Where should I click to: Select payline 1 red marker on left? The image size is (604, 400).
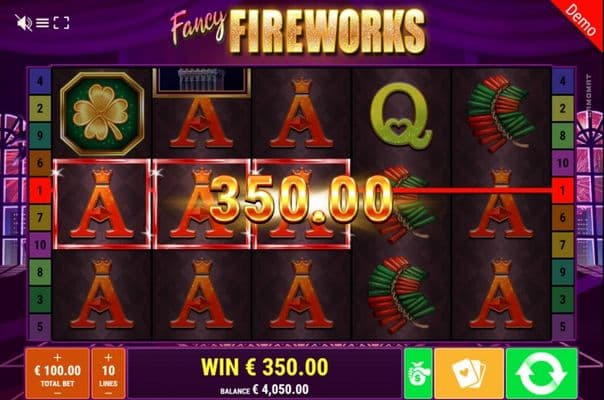tap(40, 190)
